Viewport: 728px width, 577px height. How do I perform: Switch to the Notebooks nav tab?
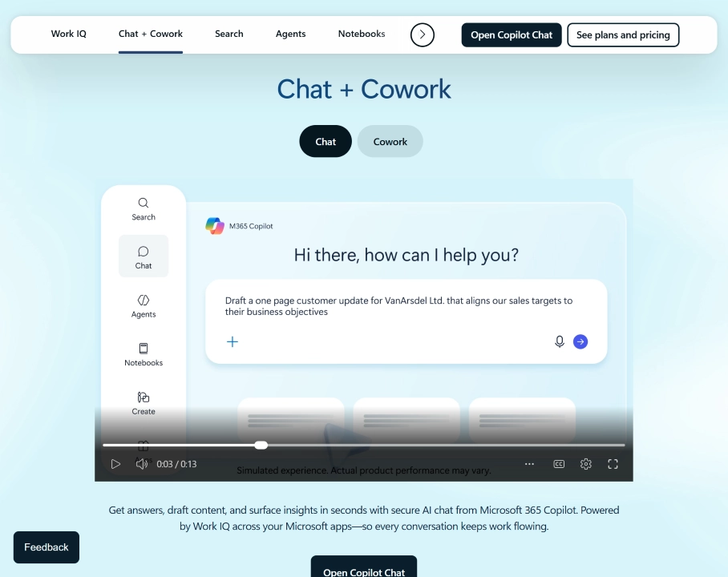(x=362, y=34)
